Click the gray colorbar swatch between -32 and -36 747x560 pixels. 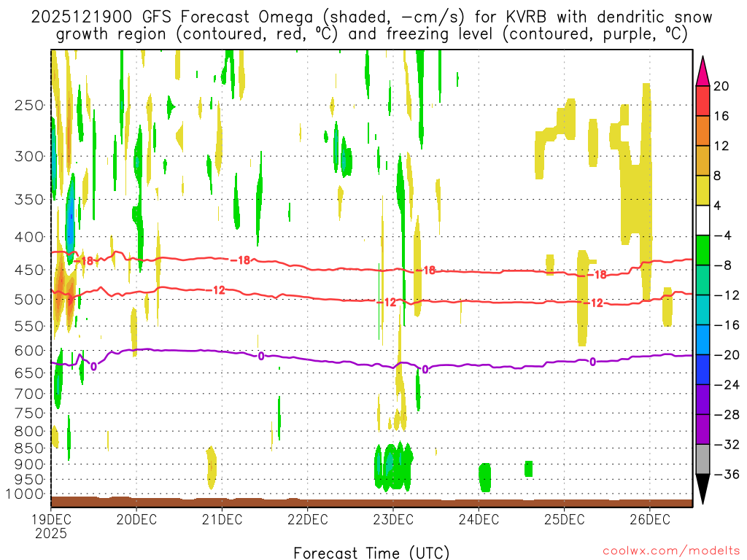coord(703,459)
